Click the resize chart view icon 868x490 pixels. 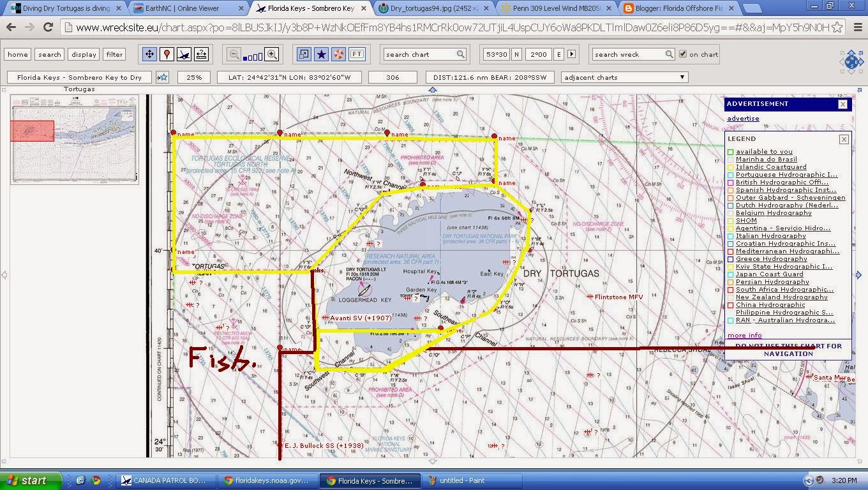click(x=304, y=54)
